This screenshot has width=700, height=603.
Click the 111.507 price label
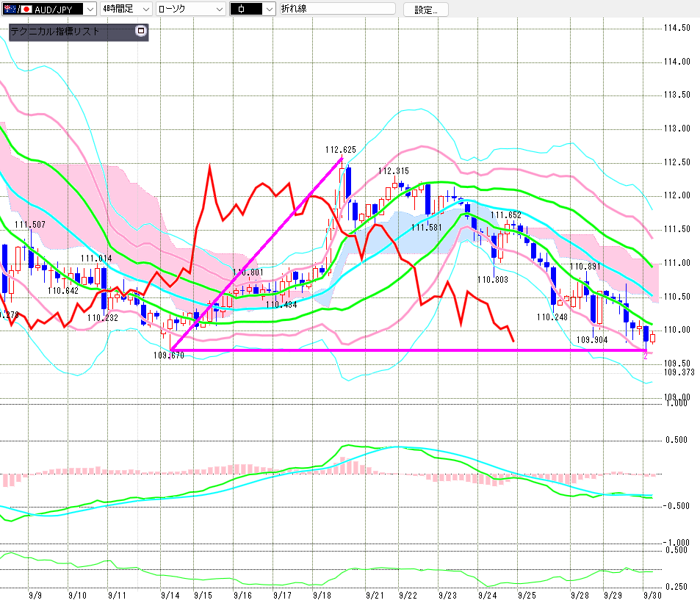tap(30, 225)
